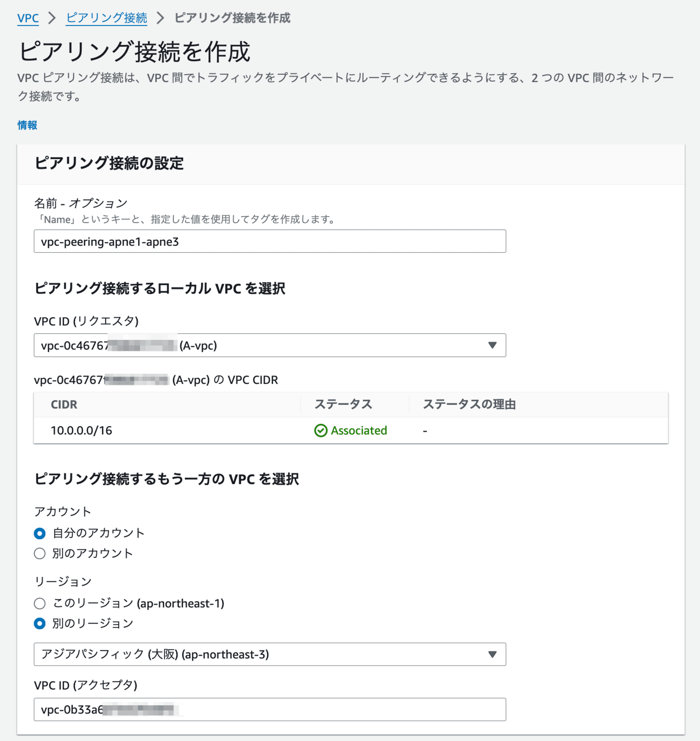Open the VPC ID (リクエスタ) dropdown
This screenshot has width=700, height=741.
[x=270, y=345]
